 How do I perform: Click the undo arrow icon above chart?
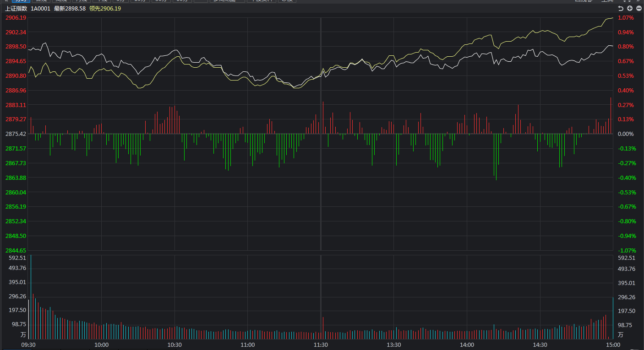[x=621, y=8]
